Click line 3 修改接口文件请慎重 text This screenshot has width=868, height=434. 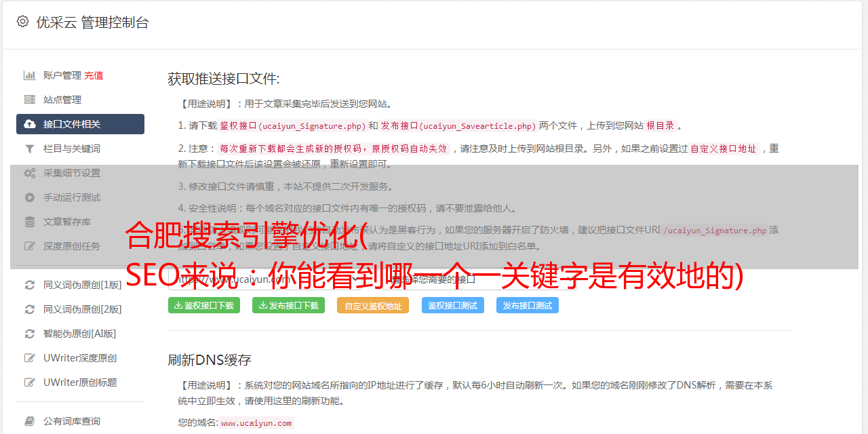pos(285,186)
